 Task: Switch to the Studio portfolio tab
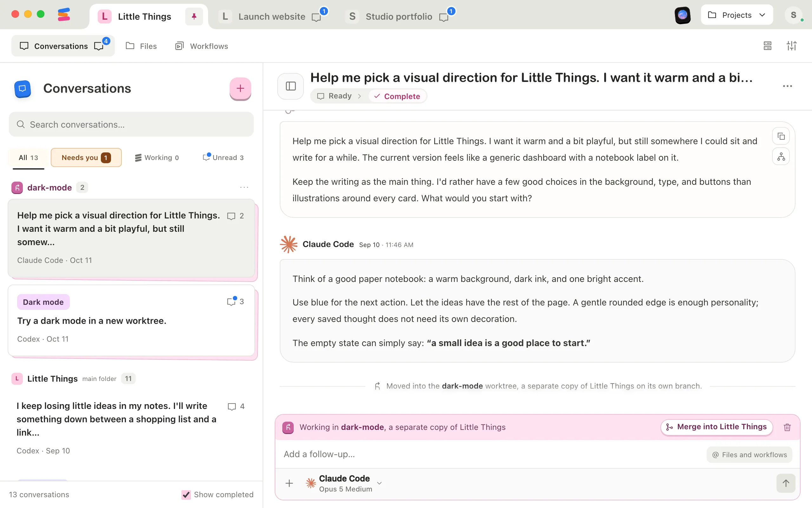400,16
